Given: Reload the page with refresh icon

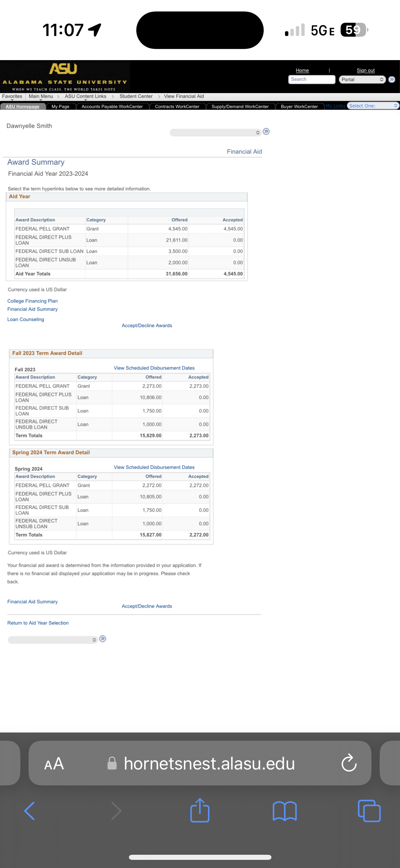Looking at the screenshot, I should 349,763.
